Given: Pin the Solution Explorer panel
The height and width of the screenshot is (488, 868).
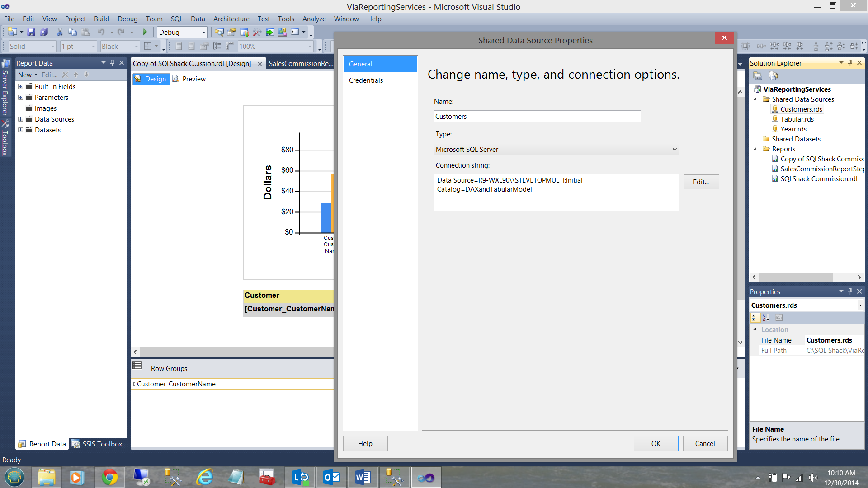Looking at the screenshot, I should coord(850,63).
